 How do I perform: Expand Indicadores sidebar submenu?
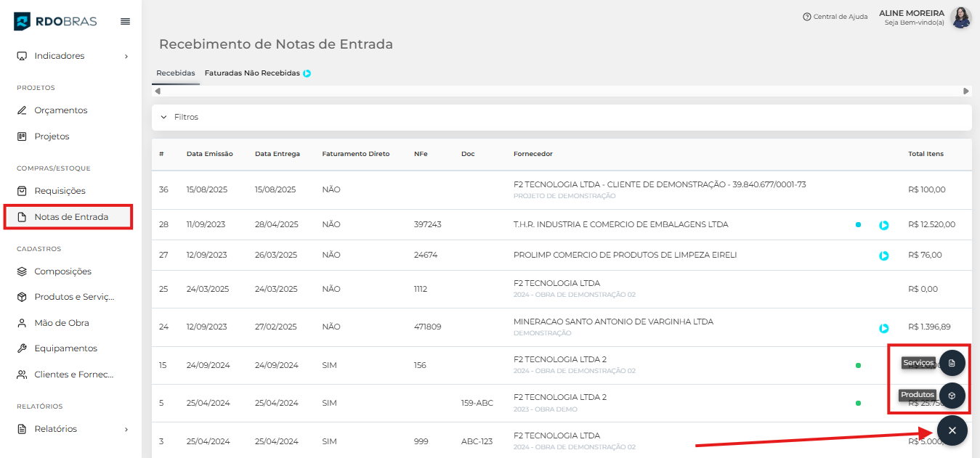[x=126, y=56]
